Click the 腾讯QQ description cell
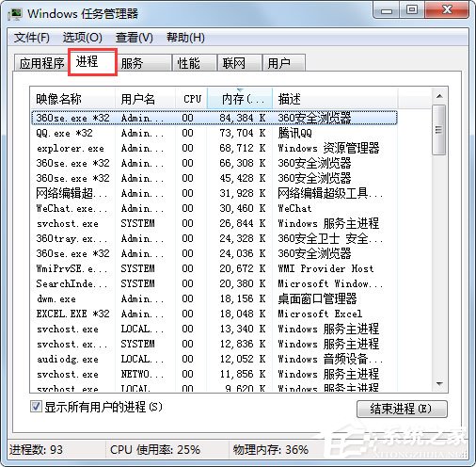The height and width of the screenshot is (467, 476). click(x=294, y=133)
